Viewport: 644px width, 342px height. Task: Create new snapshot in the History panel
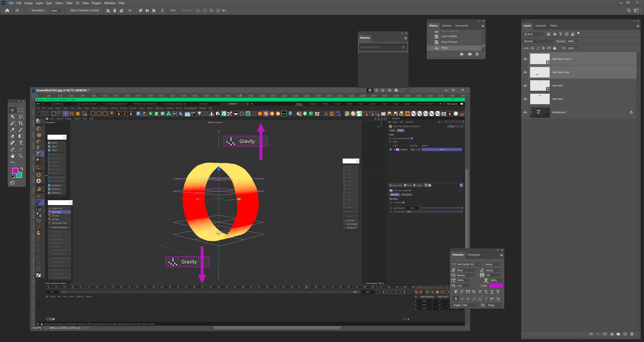pyautogui.click(x=470, y=54)
